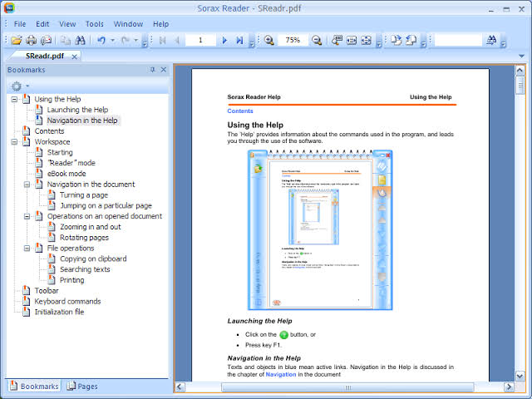Open the gear options dropdown arrow

27,86
